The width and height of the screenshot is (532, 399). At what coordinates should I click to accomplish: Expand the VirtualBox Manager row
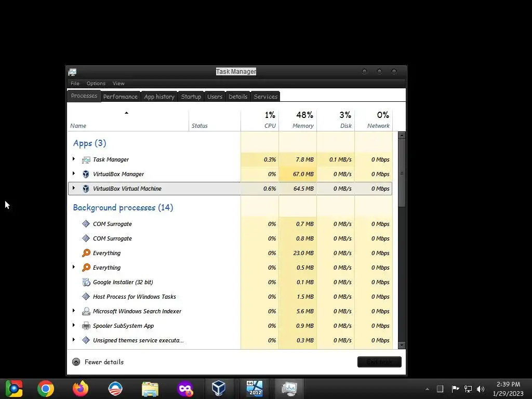(x=74, y=174)
